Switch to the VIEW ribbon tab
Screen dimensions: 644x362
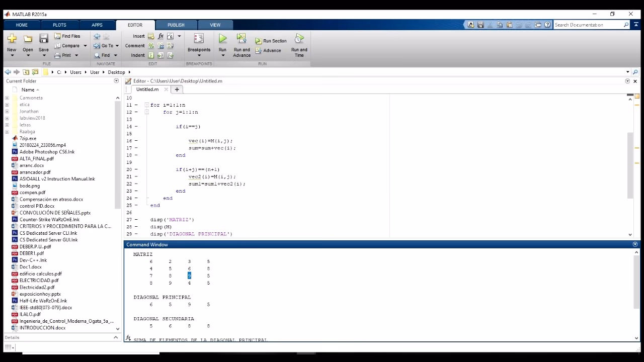click(x=215, y=24)
